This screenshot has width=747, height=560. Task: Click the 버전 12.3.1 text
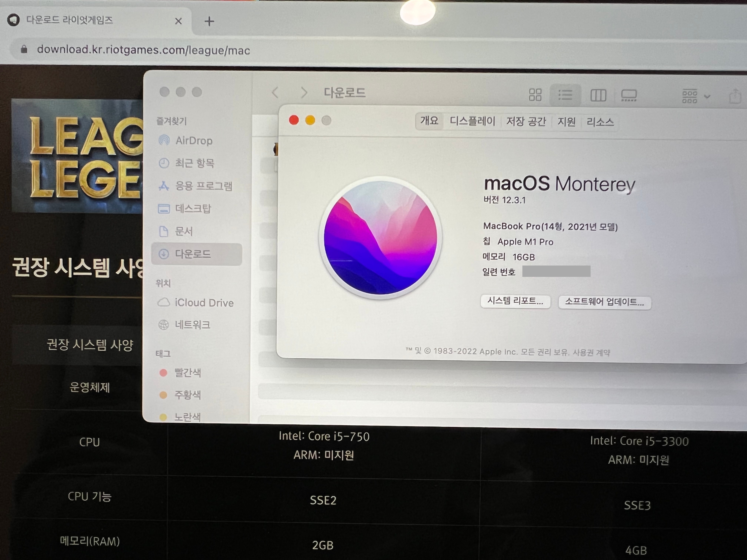point(504,200)
